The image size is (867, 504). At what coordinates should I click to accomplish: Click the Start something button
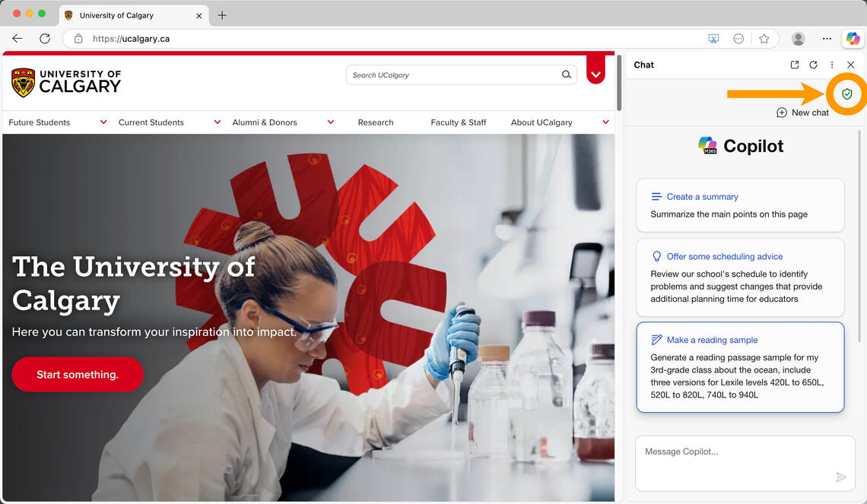[x=78, y=374]
